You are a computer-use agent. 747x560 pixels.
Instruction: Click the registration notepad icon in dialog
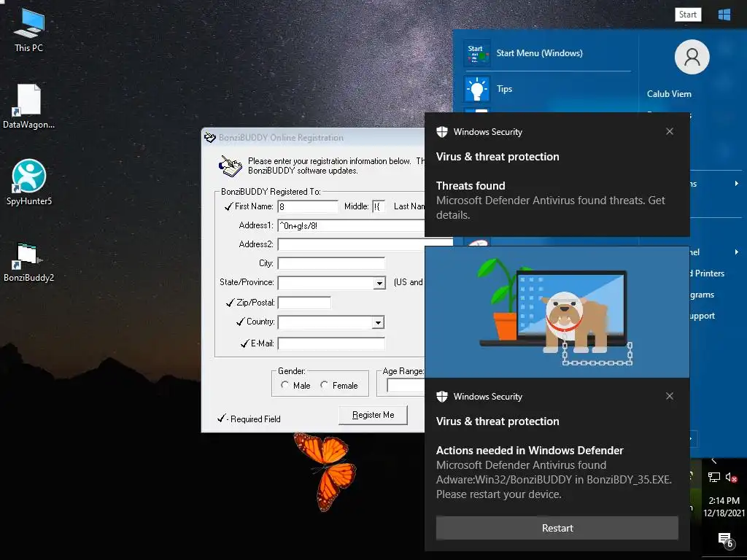click(230, 166)
